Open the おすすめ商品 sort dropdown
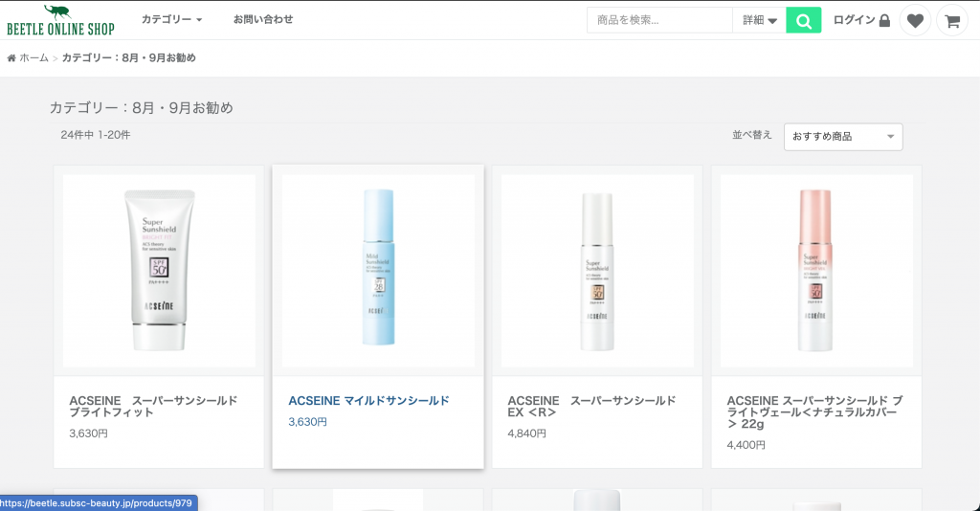This screenshot has width=980, height=511. [x=843, y=137]
